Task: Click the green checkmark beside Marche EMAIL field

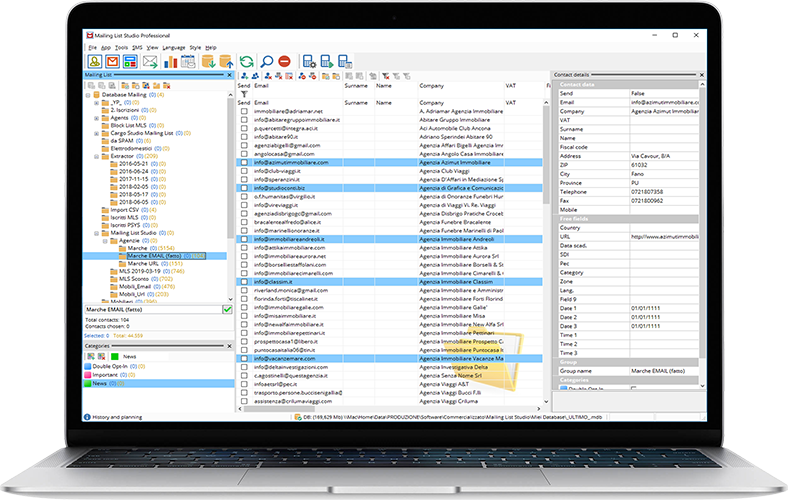Action: point(227,310)
